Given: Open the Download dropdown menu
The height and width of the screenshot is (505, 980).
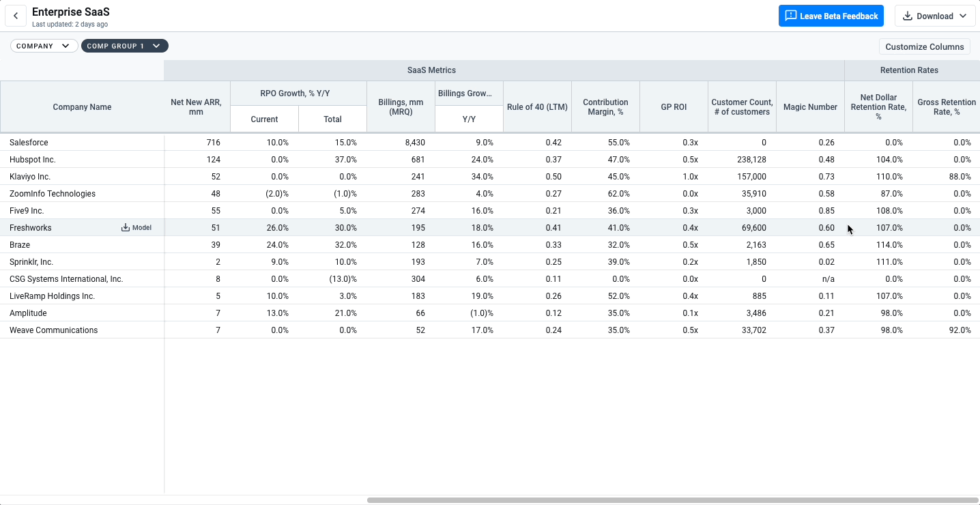Looking at the screenshot, I should (935, 16).
